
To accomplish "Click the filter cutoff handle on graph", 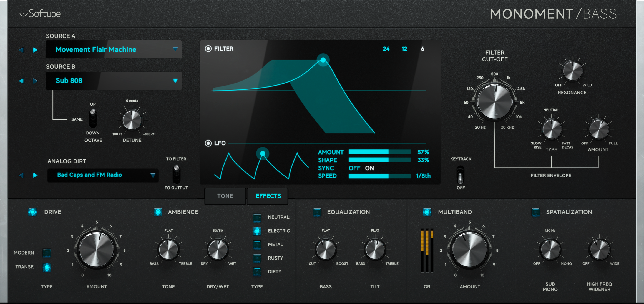I will pyautogui.click(x=323, y=60).
